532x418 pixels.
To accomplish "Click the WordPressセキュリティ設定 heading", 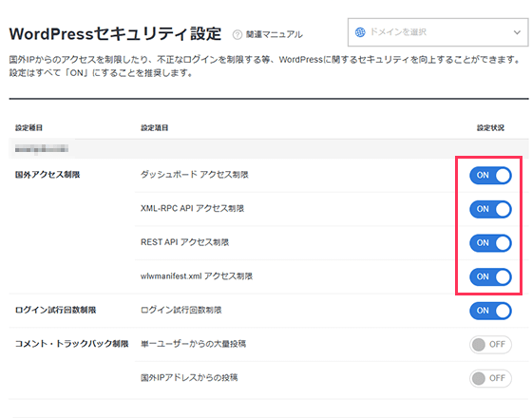I will pos(115,34).
